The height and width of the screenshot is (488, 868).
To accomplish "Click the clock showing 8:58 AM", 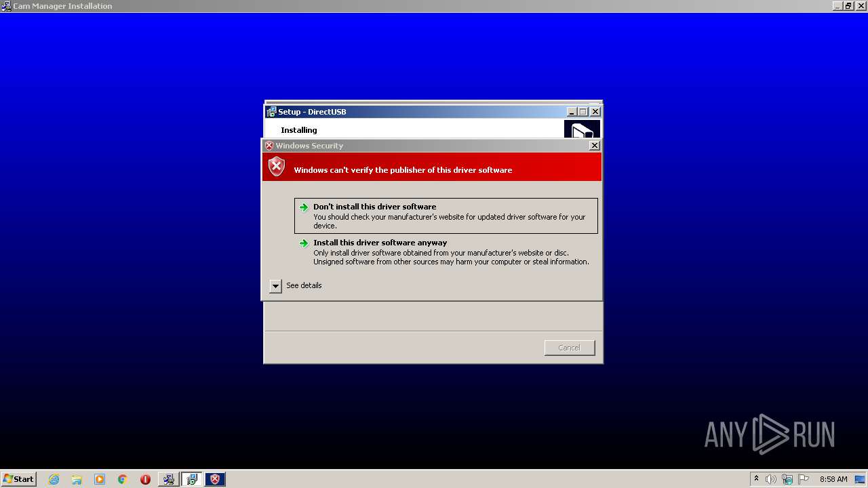I will 833,479.
